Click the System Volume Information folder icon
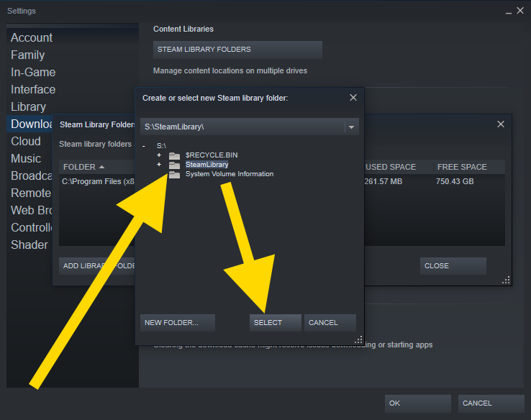531x420 pixels. [174, 174]
